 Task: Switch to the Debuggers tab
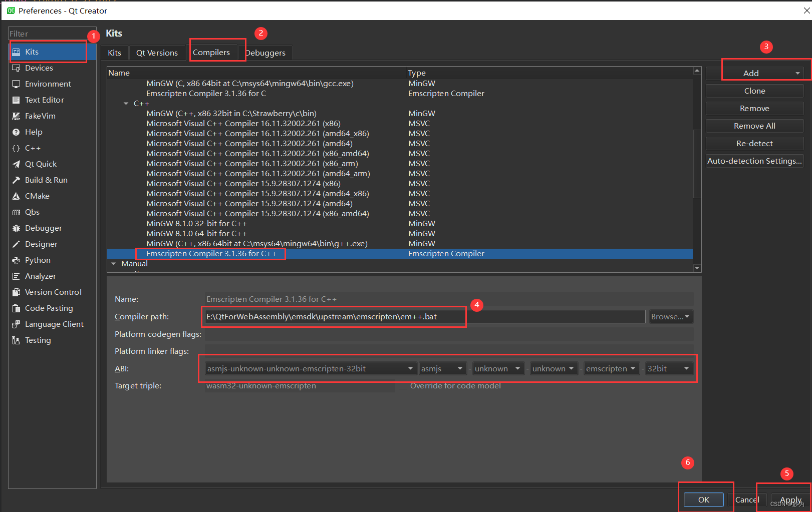265,52
